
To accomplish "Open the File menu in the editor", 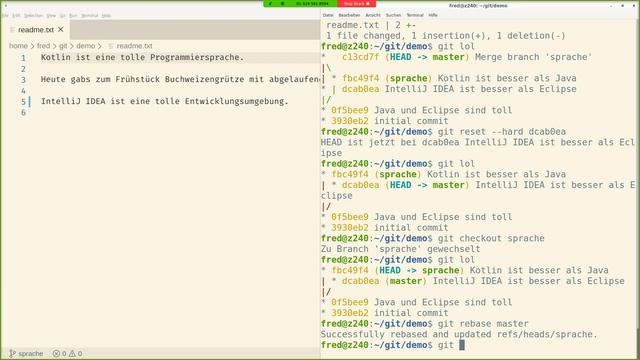I will pos(5,16).
